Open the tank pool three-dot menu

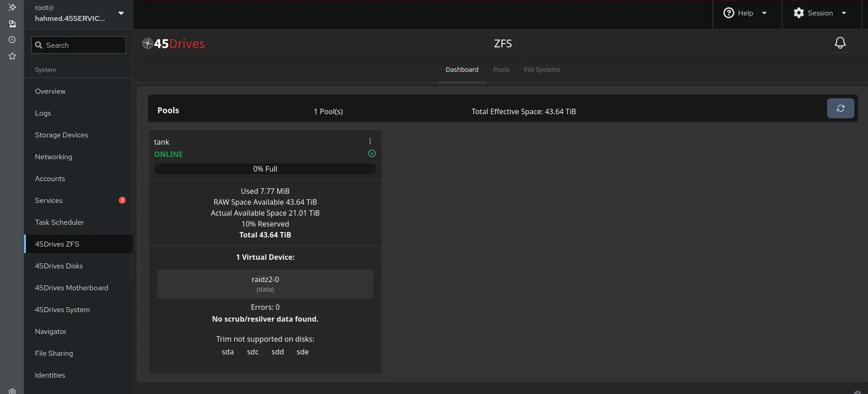(370, 141)
